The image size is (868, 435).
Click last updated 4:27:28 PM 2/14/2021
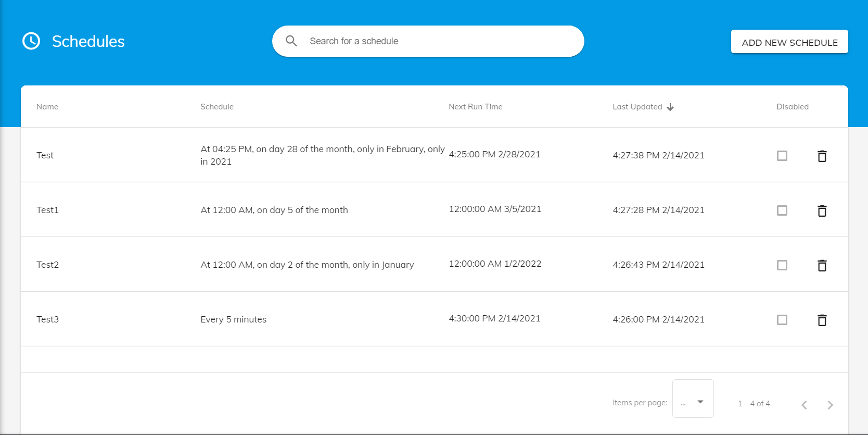click(x=658, y=210)
